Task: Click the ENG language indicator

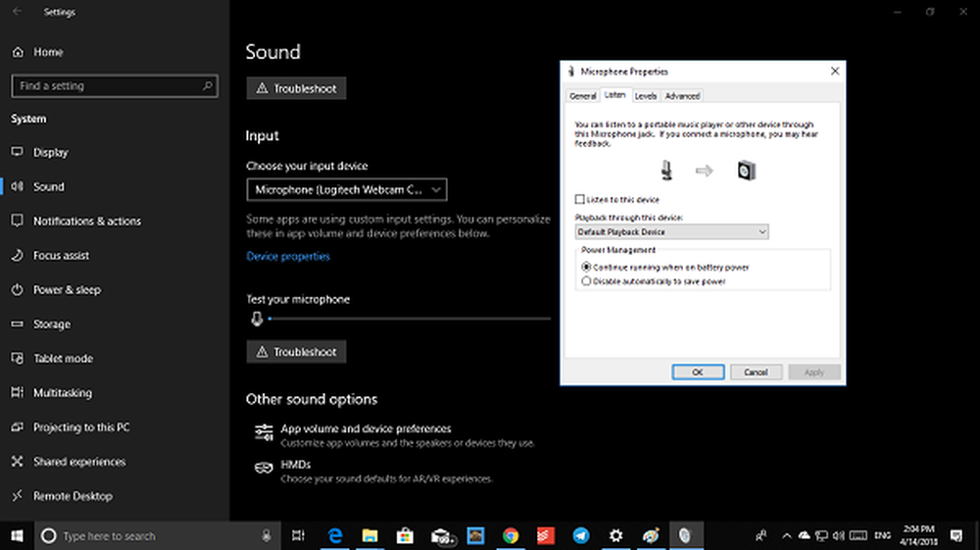Action: 883,535
